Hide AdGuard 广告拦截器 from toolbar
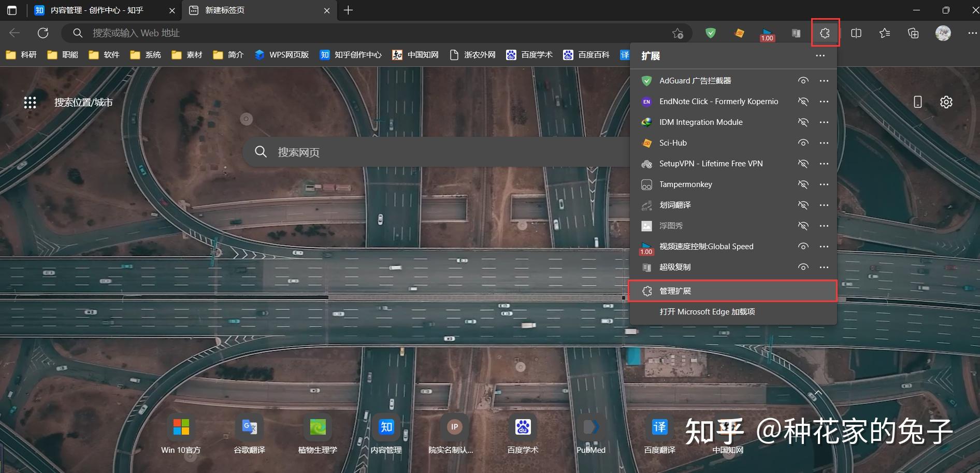The height and width of the screenshot is (473, 980). pos(803,81)
